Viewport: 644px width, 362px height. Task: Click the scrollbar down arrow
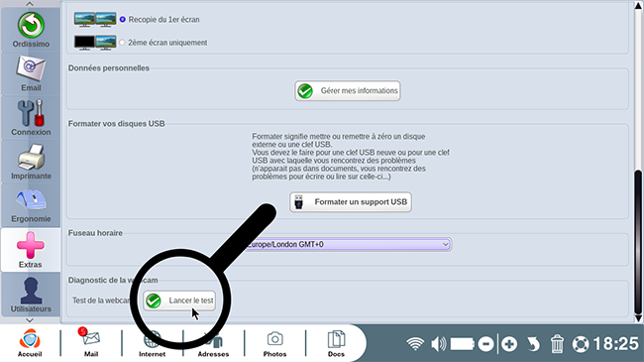coord(638,318)
